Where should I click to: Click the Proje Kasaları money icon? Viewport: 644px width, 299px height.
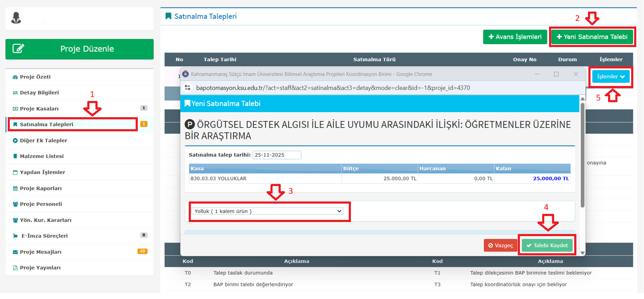click(15, 109)
